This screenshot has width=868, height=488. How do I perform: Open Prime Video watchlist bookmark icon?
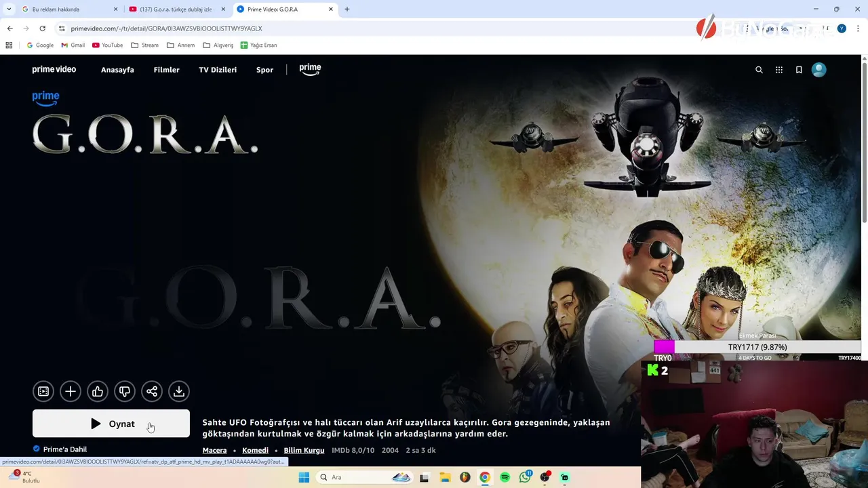(x=799, y=70)
